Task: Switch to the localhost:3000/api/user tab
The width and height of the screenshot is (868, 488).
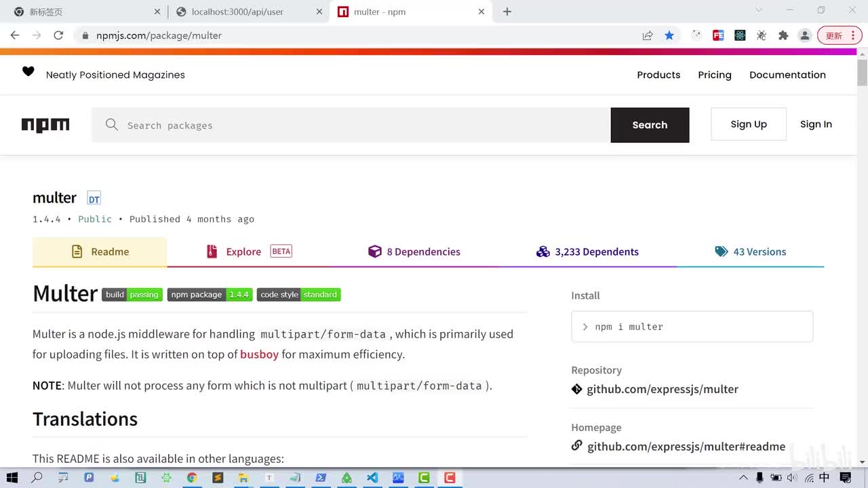Action: coord(248,12)
